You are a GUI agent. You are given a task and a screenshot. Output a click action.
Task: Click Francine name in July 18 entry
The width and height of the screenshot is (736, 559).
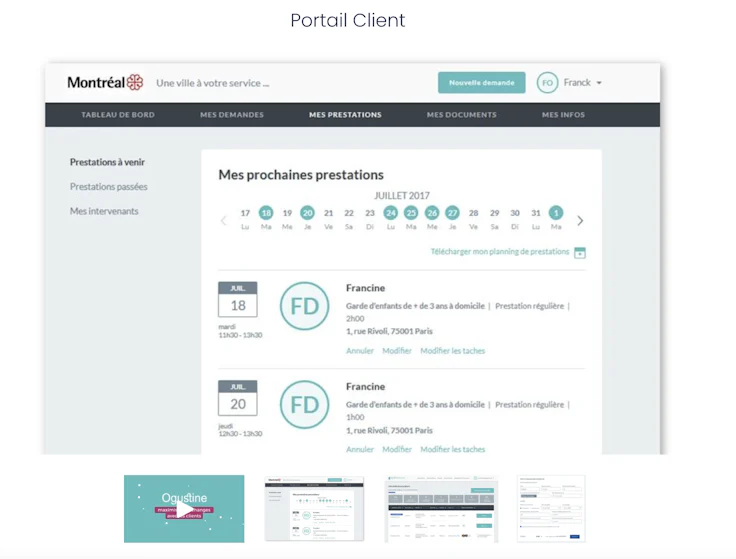point(366,288)
